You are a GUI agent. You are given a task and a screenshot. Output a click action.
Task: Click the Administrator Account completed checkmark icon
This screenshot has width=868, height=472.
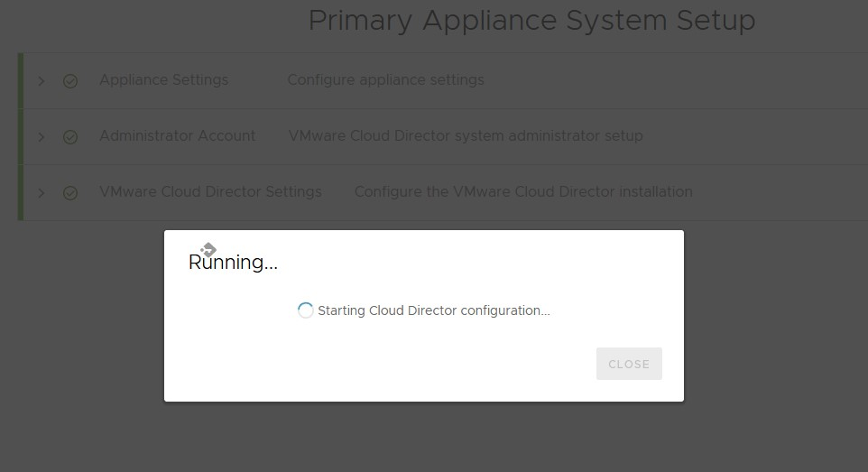[70, 137]
